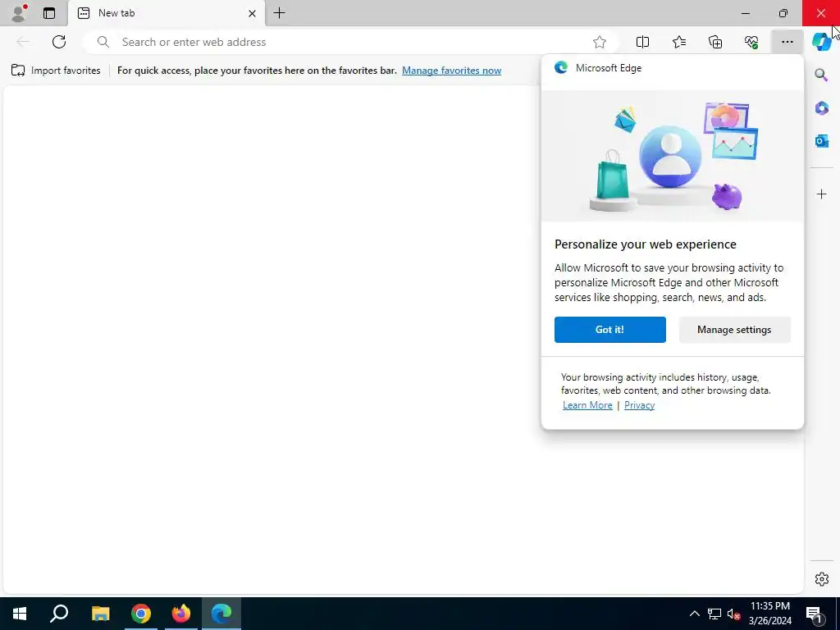Launch Firefox from taskbar
840x630 pixels.
tap(181, 614)
